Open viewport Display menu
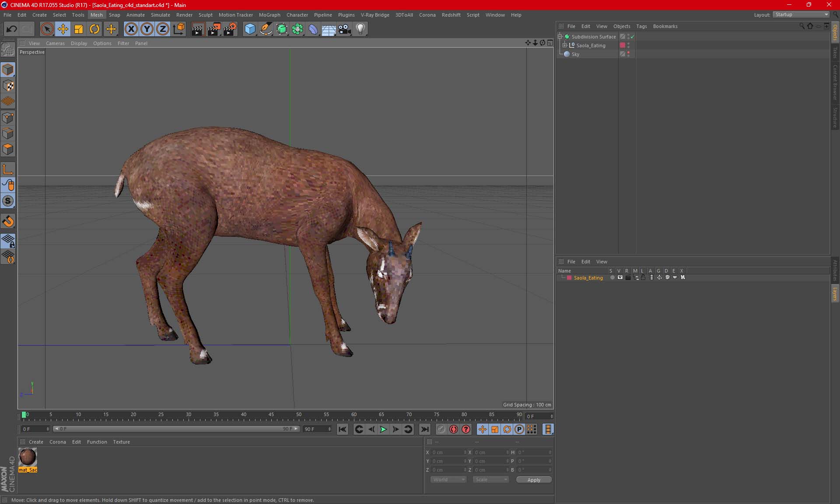This screenshot has height=504, width=840. pyautogui.click(x=79, y=43)
